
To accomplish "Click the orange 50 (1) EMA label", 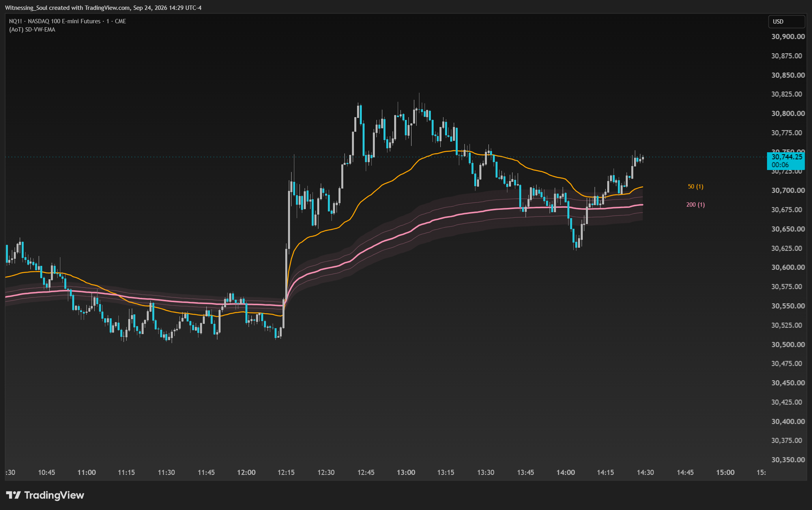I will pos(696,187).
